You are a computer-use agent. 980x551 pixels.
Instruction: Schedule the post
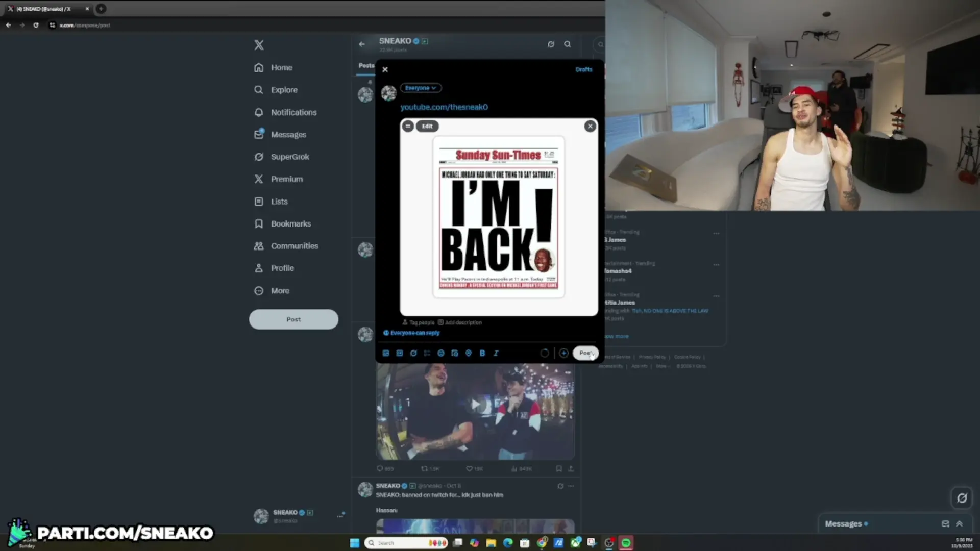[455, 353]
